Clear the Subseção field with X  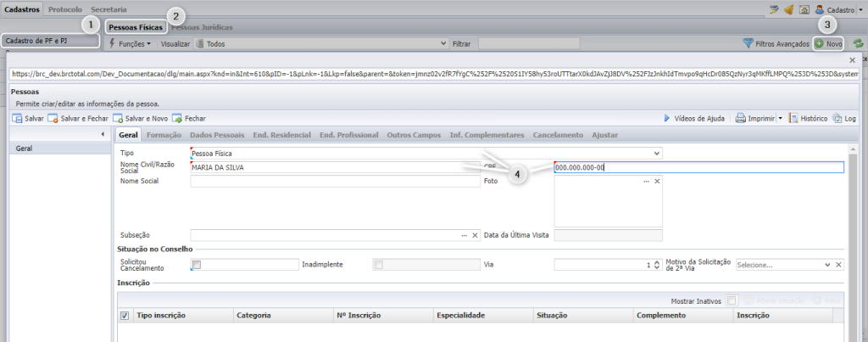tap(475, 236)
